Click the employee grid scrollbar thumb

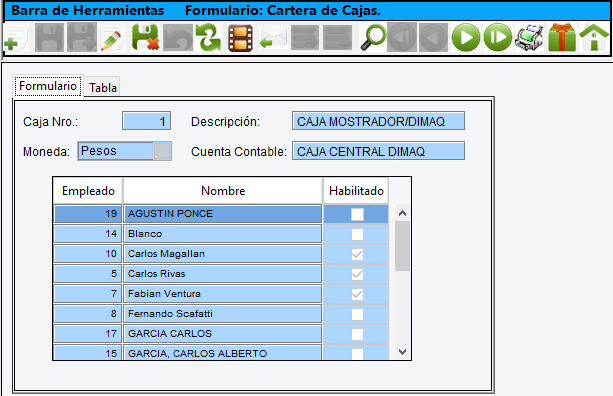click(402, 246)
